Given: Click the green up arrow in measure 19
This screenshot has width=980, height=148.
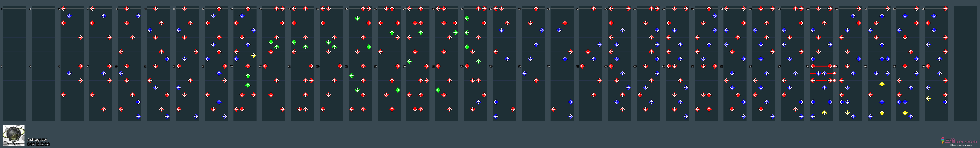Looking at the screenshot, I should point(277,47).
